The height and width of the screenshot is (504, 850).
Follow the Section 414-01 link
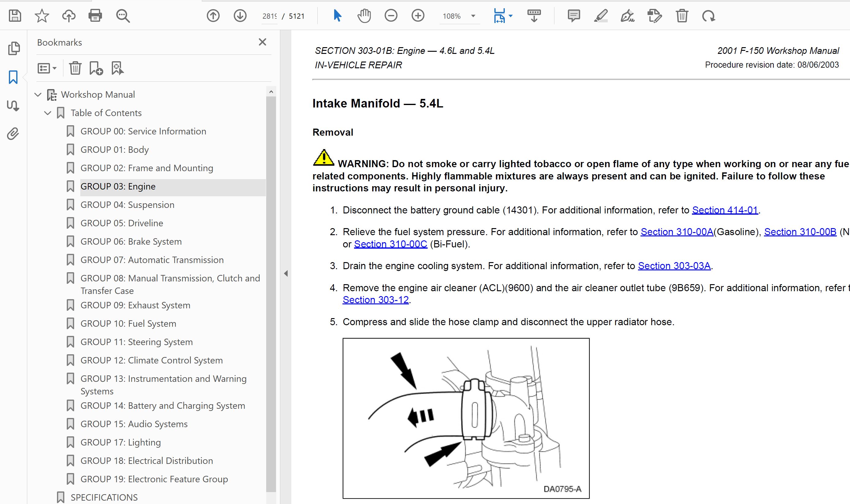pyautogui.click(x=725, y=210)
